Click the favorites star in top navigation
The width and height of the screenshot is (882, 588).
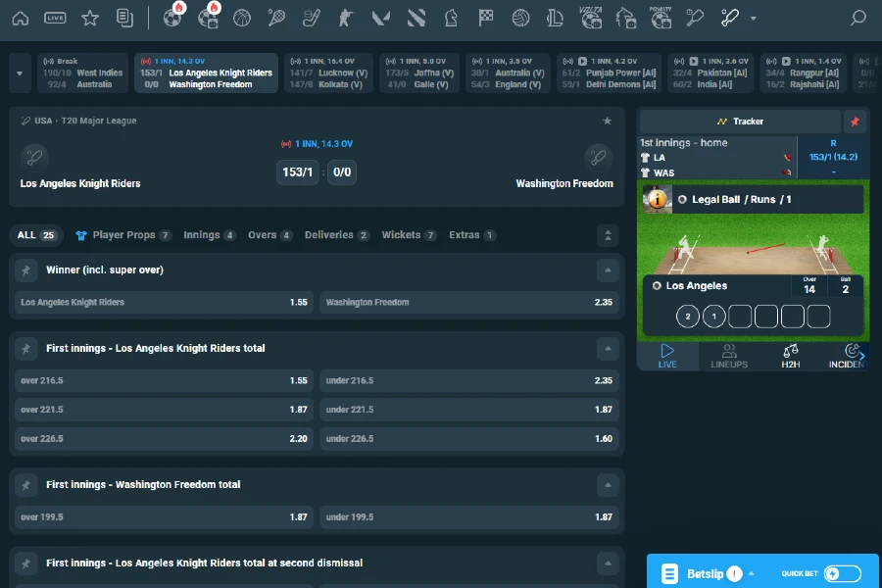89,18
